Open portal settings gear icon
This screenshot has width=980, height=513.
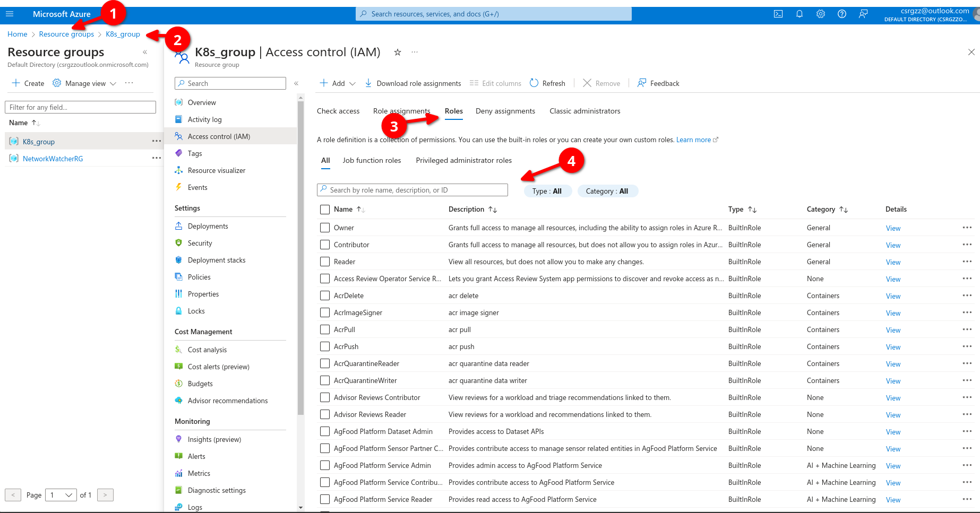pyautogui.click(x=821, y=14)
